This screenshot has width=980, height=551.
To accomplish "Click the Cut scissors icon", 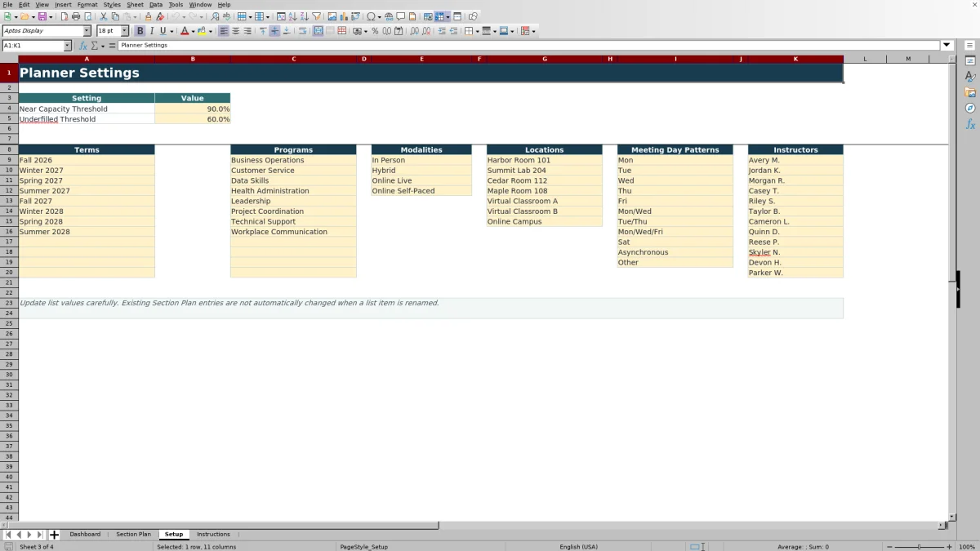I will pos(104,16).
